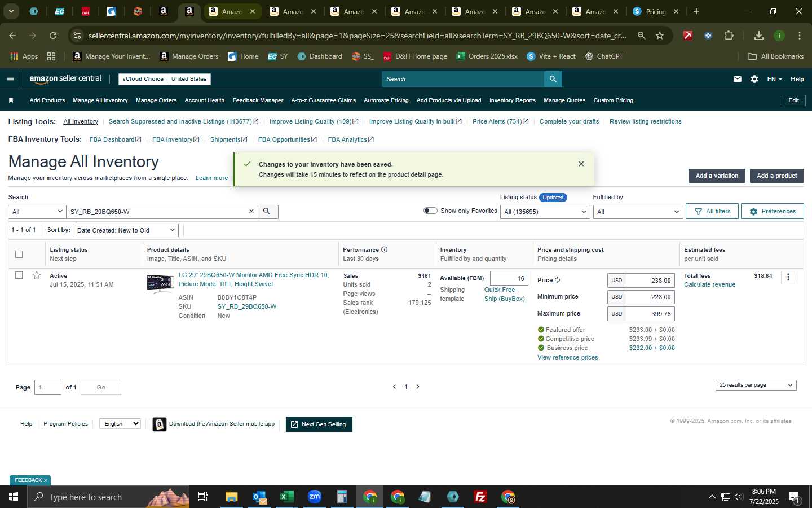Click the Next Gen Selling button
Screen dimensions: 812x508
pos(319,424)
